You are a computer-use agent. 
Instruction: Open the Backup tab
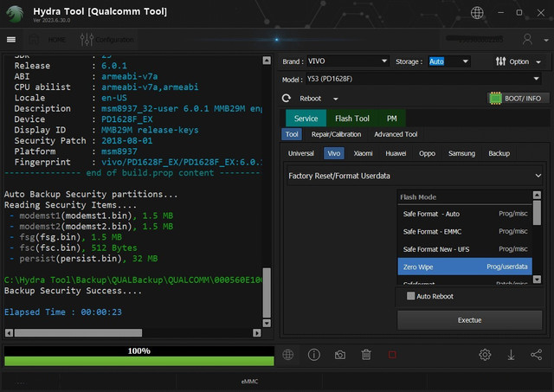click(499, 153)
